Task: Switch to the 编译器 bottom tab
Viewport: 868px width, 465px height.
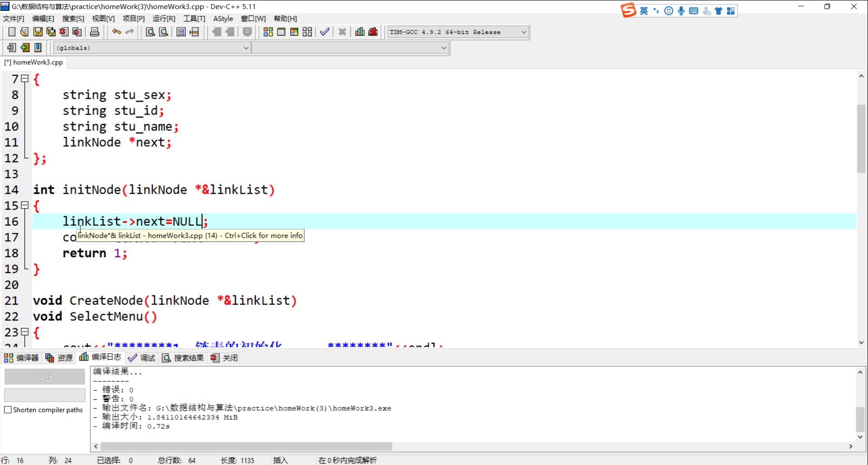Action: 21,358
